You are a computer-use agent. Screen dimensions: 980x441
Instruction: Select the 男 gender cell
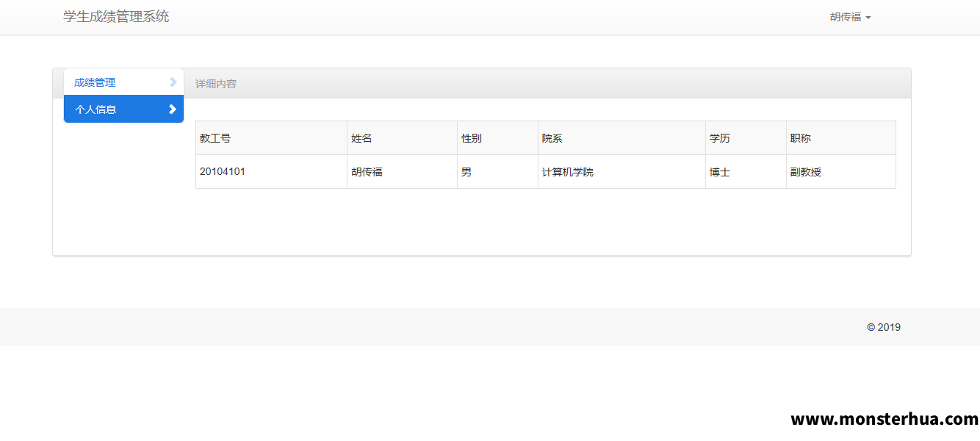coord(497,172)
